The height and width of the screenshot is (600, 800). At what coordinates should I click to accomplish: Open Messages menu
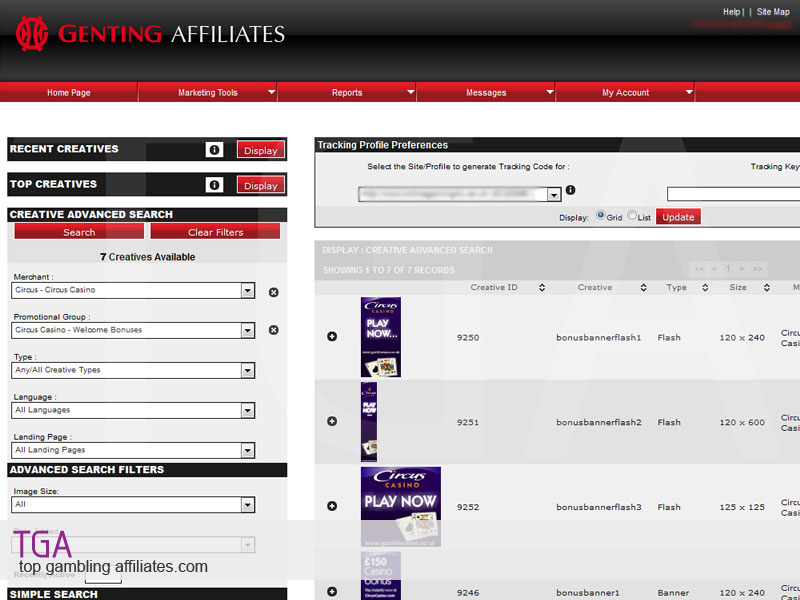(486, 92)
